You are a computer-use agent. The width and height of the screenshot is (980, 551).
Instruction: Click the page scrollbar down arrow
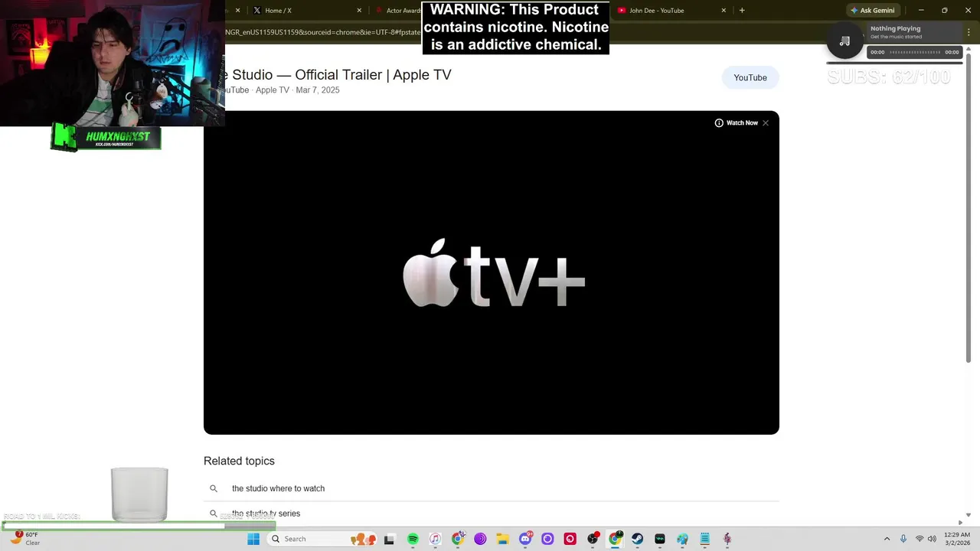point(969,515)
